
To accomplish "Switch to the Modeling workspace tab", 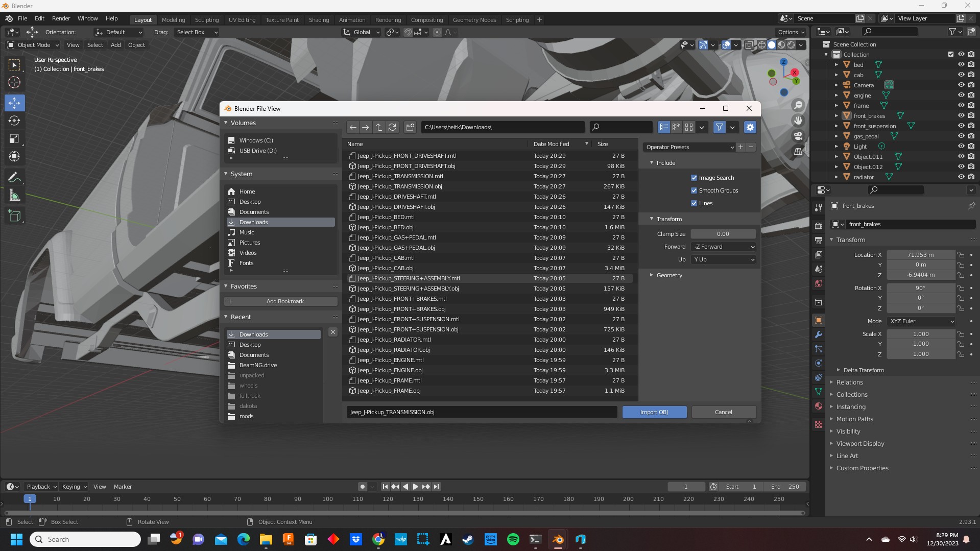I will [x=173, y=20].
